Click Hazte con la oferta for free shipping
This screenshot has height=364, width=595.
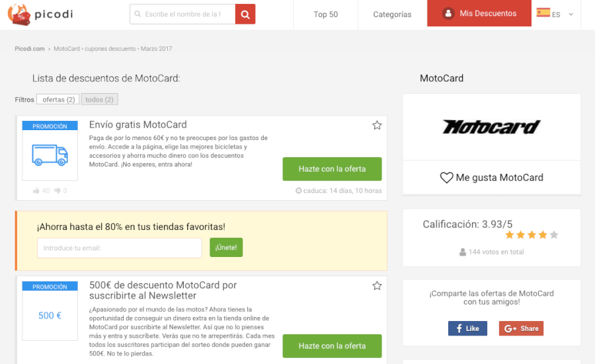(x=332, y=169)
